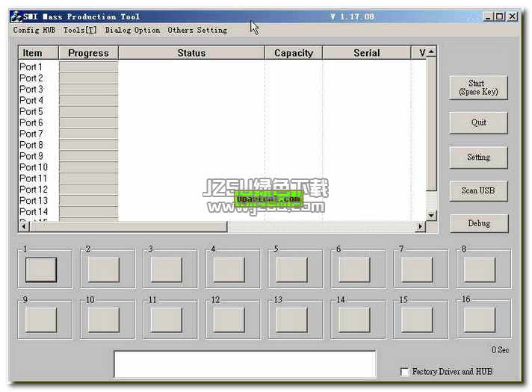Select the Port 11 row

coord(222,178)
